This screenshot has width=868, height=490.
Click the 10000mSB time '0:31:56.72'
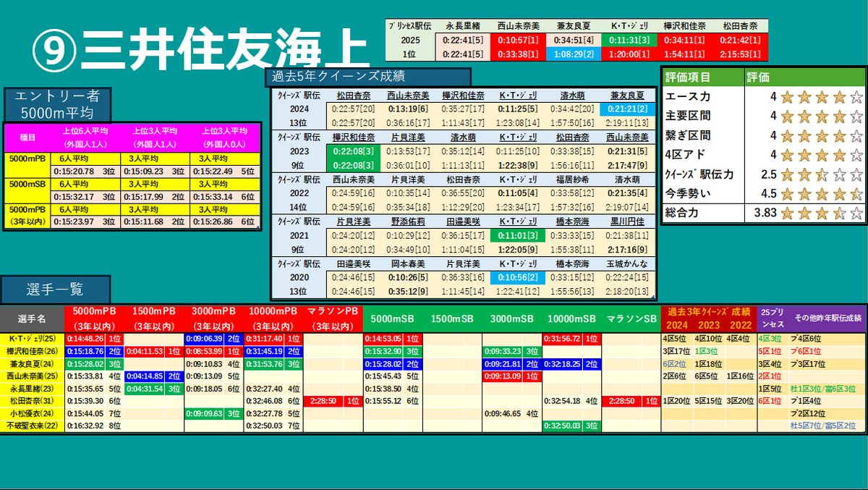point(562,338)
